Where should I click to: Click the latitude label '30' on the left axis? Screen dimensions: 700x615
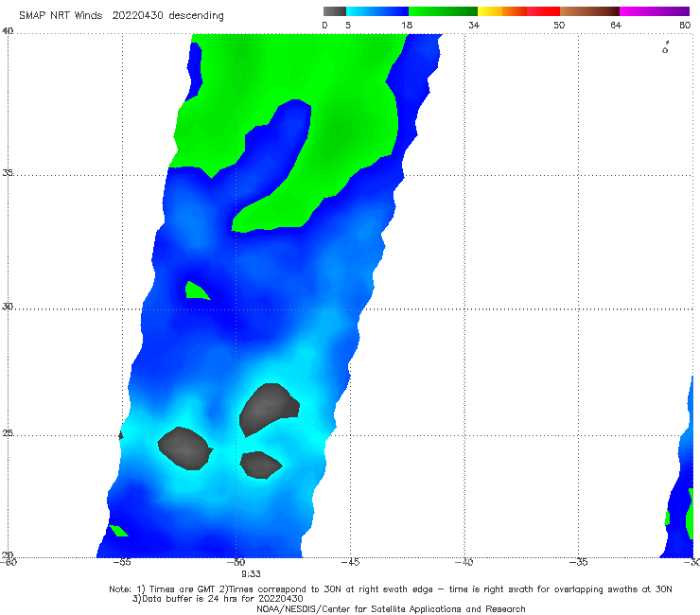point(8,307)
